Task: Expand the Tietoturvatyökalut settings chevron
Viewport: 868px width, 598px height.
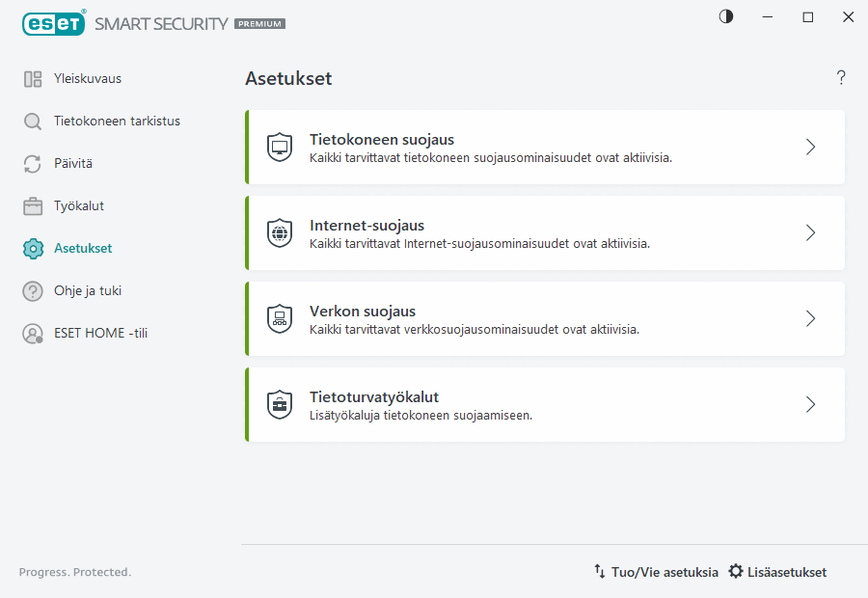Action: (810, 404)
